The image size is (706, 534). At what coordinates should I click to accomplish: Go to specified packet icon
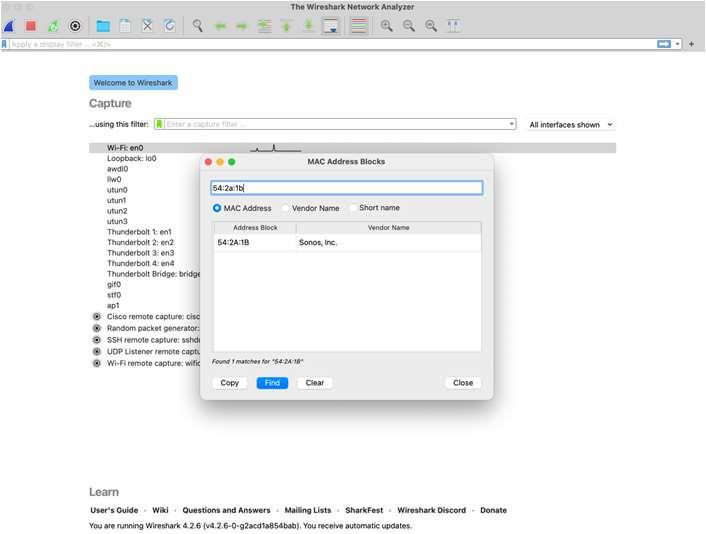(x=264, y=26)
